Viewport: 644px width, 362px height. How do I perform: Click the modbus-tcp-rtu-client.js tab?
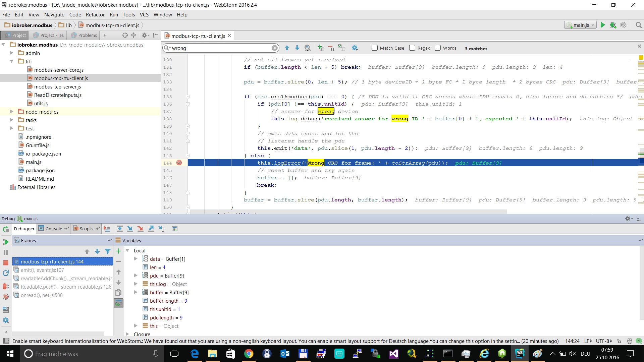pos(197,36)
